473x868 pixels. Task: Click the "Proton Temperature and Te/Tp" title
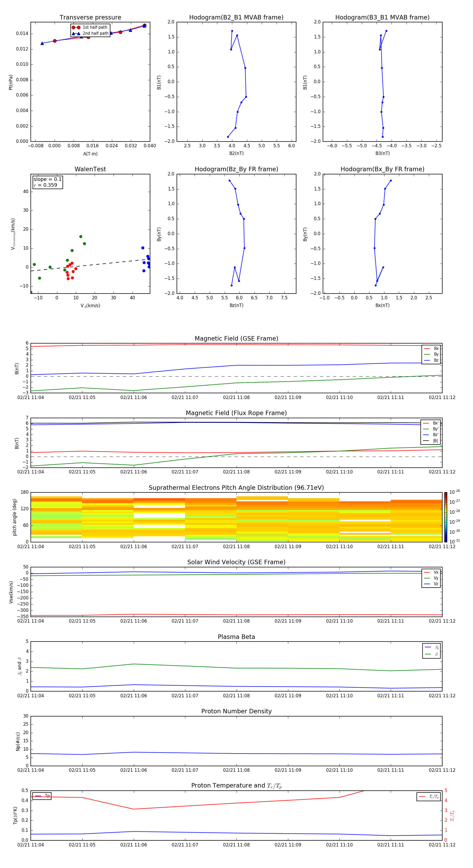[236, 786]
